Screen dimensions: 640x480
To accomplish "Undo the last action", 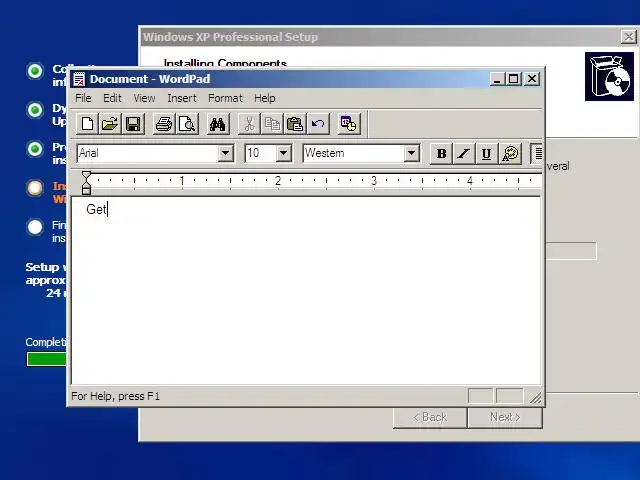I will point(318,124).
